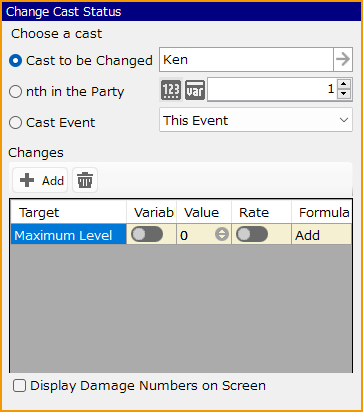The width and height of the screenshot is (363, 412).
Task: Open the Add formula cell dropdown
Action: (321, 235)
